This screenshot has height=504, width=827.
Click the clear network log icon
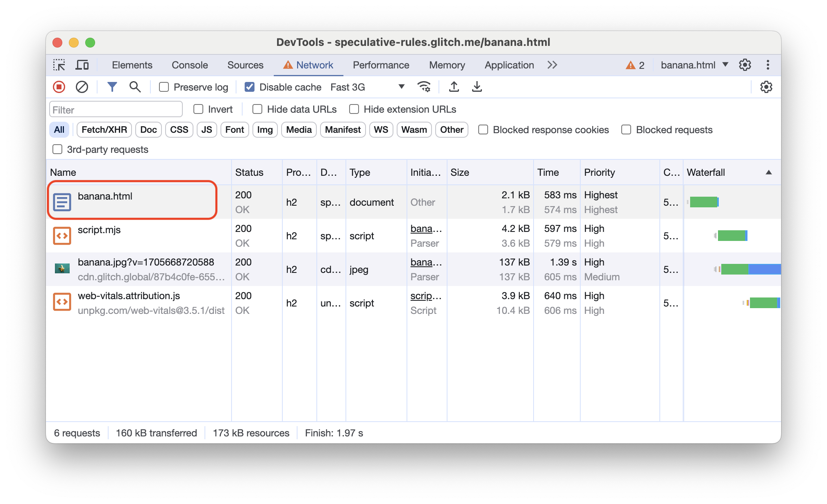point(82,87)
